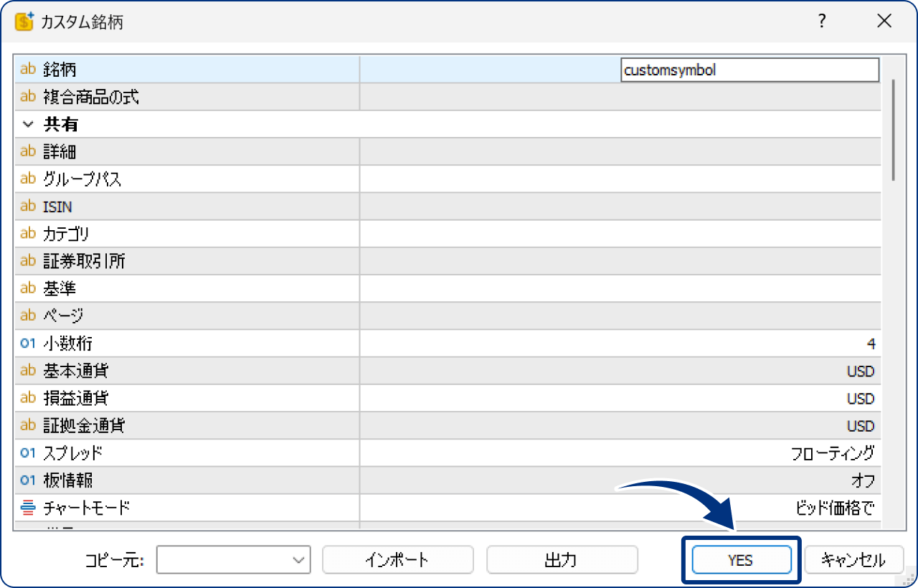Click the ab icon beside 複合商品の式

[28, 97]
